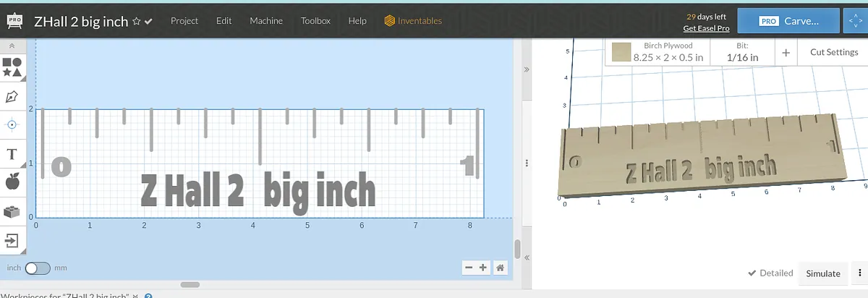Click the saved checkmark beside project title
Screen dimensions: 868x298
pos(148,22)
